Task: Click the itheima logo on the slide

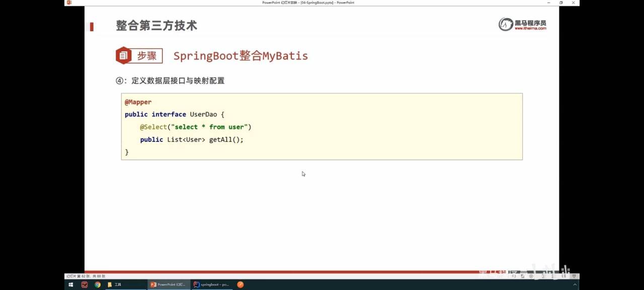Action: pos(522,24)
